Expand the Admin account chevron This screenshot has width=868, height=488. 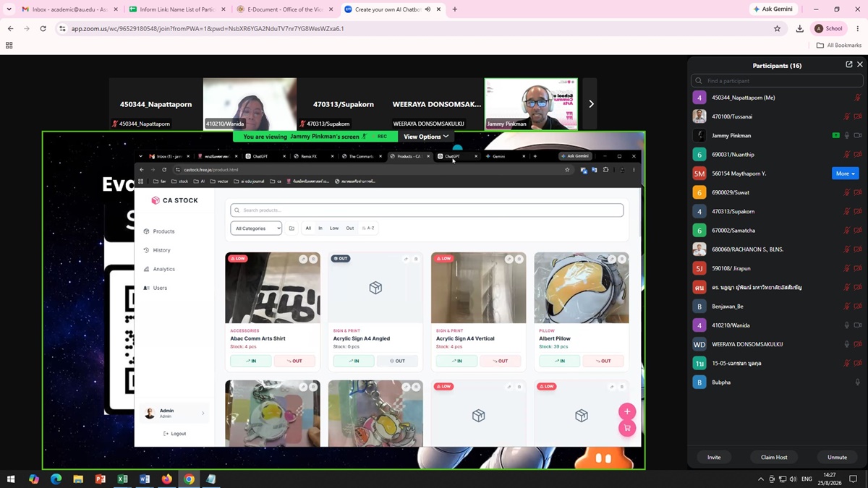tap(203, 413)
